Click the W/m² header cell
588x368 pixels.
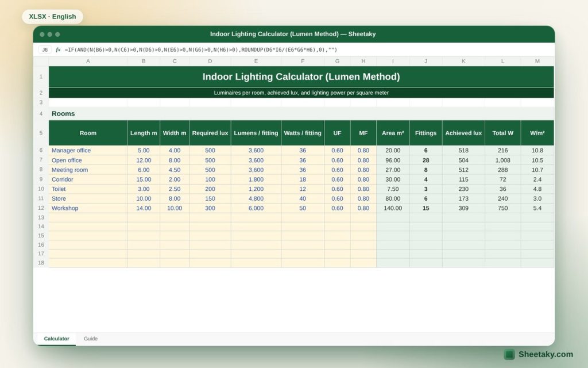click(x=537, y=133)
